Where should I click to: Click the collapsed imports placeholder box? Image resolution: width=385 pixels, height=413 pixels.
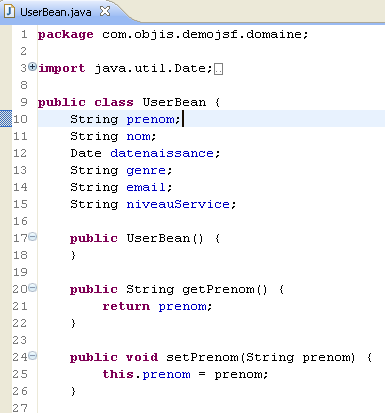pyautogui.click(x=218, y=69)
